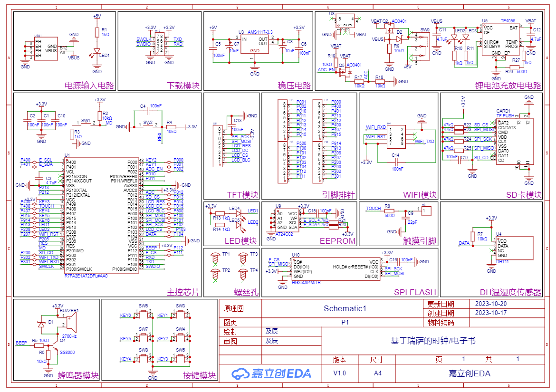Click the SPI FLASH section title
The width and height of the screenshot is (556, 392).
pos(415,292)
